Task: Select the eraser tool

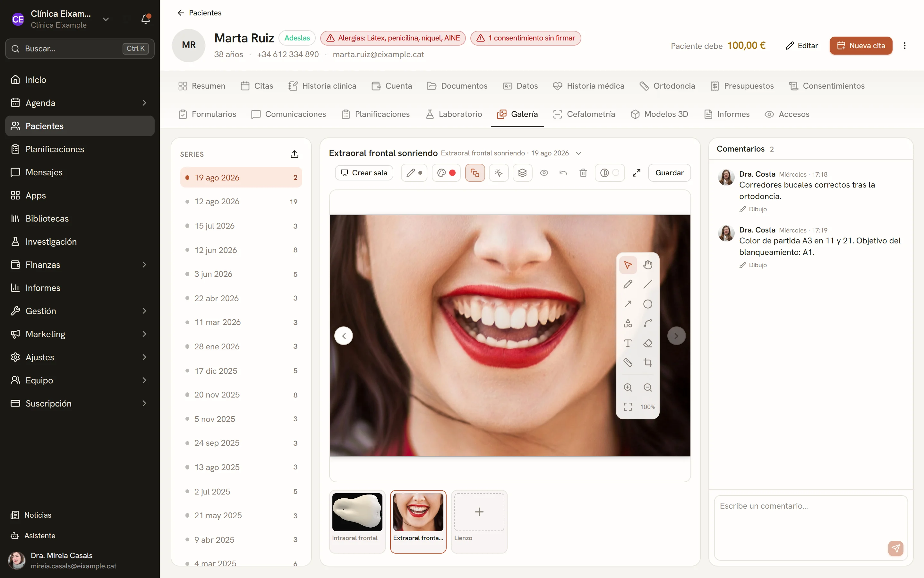Action: click(x=647, y=343)
